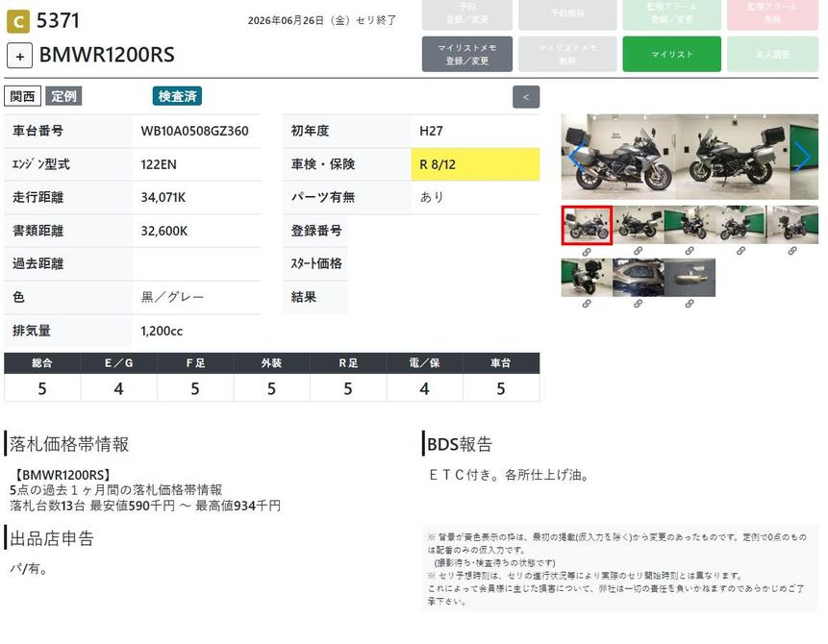Click link icon under rear-view bike thumbnail

tap(587, 304)
